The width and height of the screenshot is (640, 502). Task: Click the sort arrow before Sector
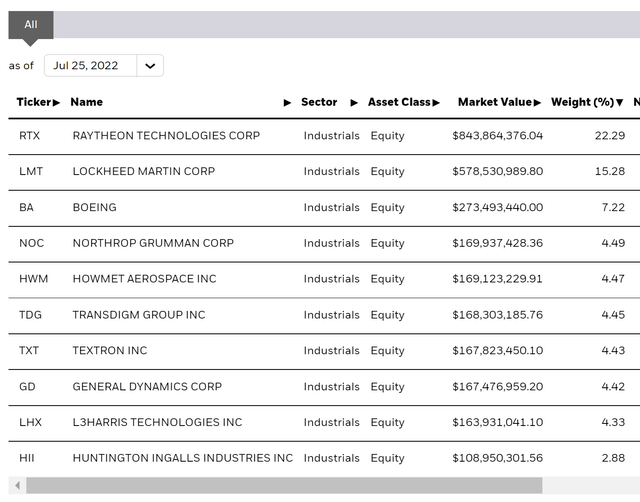click(288, 103)
